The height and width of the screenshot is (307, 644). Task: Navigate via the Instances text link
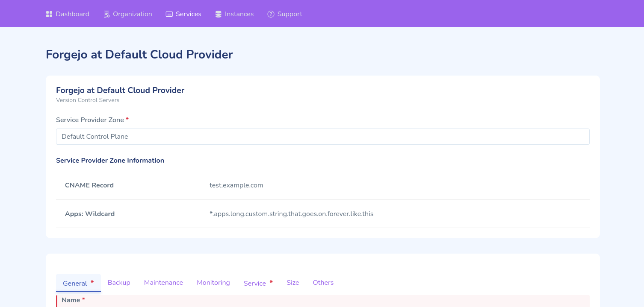tap(239, 14)
